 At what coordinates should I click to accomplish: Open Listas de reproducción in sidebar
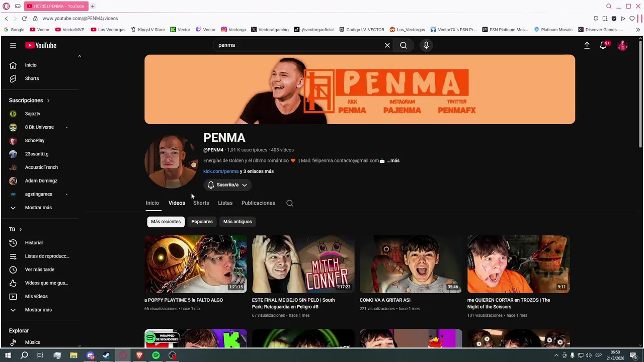tap(41, 256)
